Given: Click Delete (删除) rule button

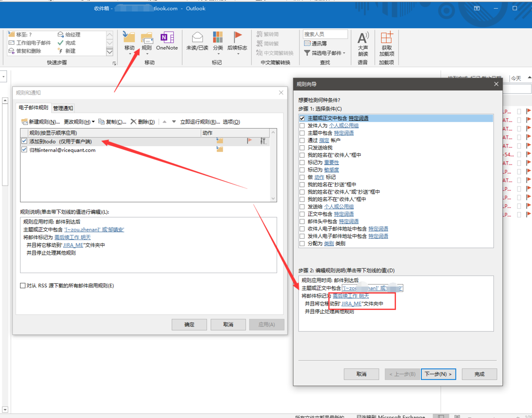Looking at the screenshot, I should click(x=142, y=122).
